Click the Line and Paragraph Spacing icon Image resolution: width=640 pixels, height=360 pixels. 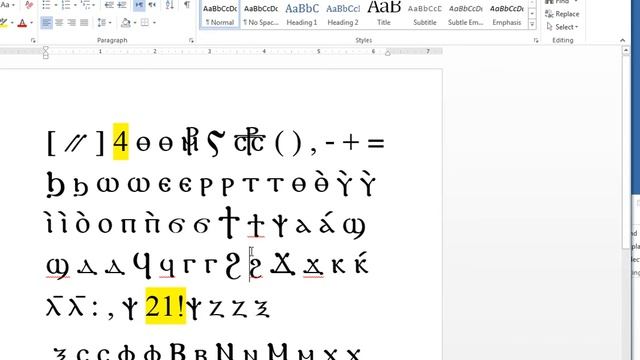102,23
